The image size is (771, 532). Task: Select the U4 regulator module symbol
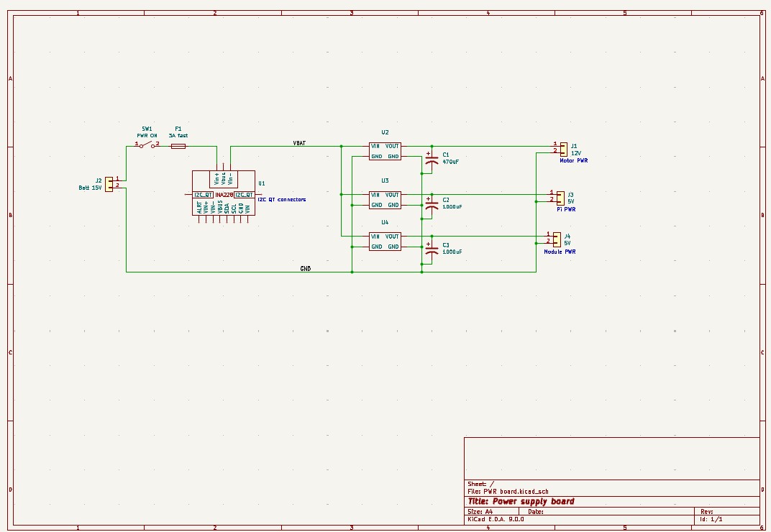pyautogui.click(x=385, y=242)
